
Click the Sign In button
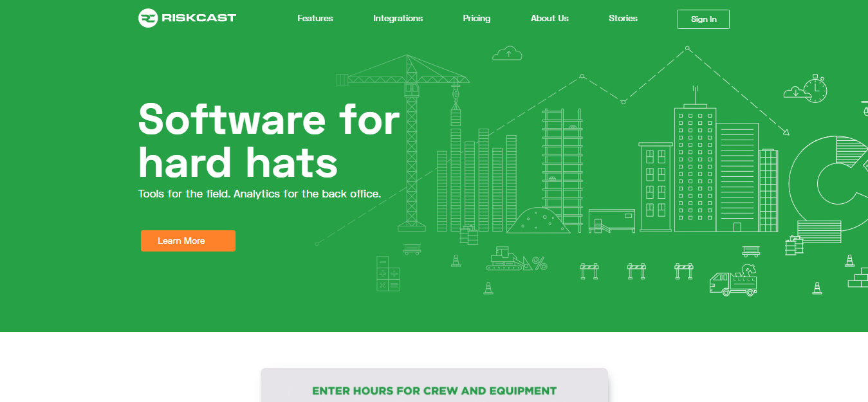point(703,19)
